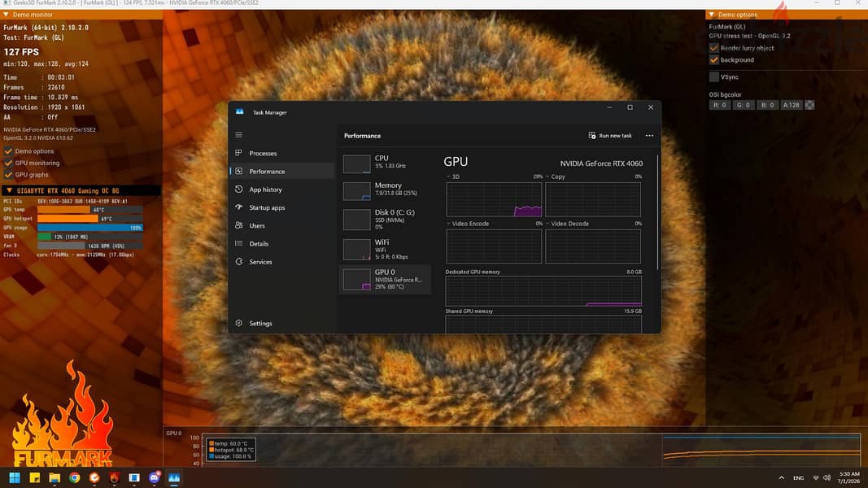Open the WiFi network tray icon
Screen dimensions: 868x488
point(815,478)
